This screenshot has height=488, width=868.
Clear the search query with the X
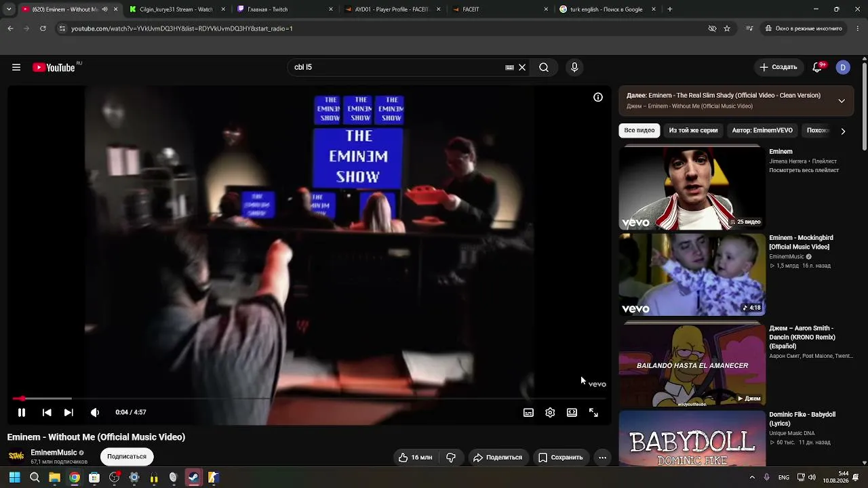tap(522, 67)
